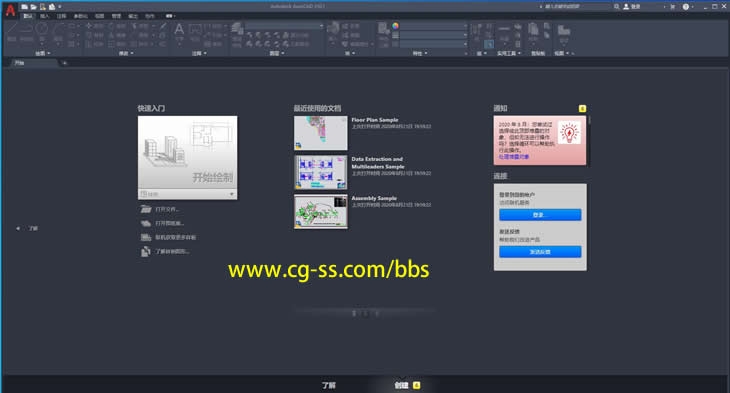Expand the Layers panel dropdown arrow
The image size is (730, 393).
tap(283, 53)
